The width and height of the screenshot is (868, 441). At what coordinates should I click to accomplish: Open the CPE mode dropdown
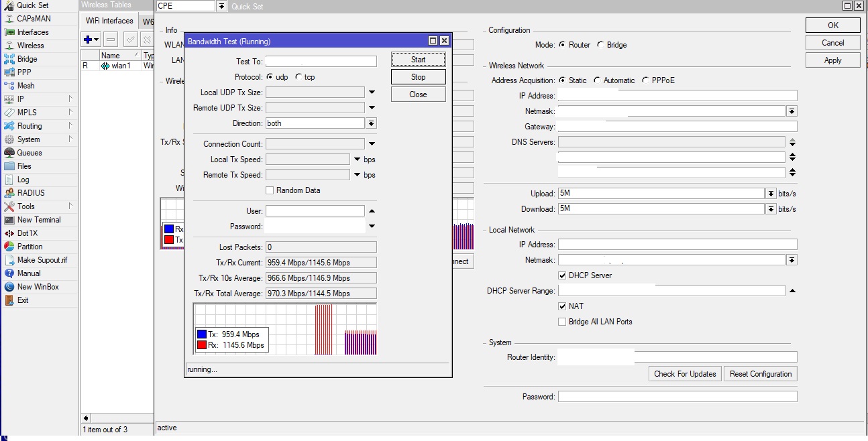pyautogui.click(x=221, y=5)
